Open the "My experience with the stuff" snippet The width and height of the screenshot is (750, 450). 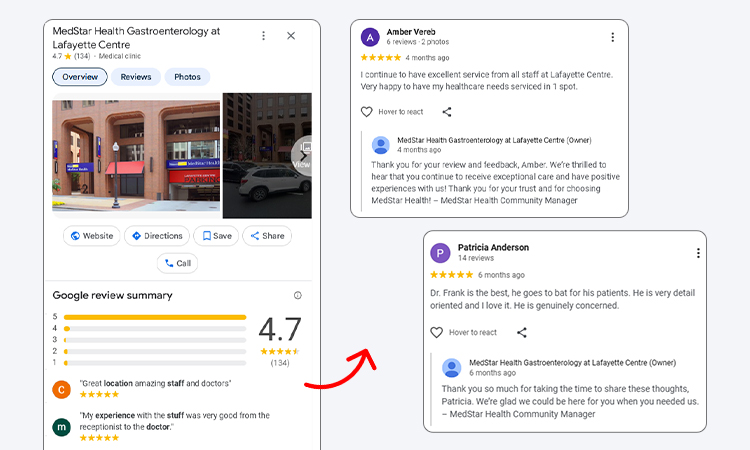tap(175, 421)
